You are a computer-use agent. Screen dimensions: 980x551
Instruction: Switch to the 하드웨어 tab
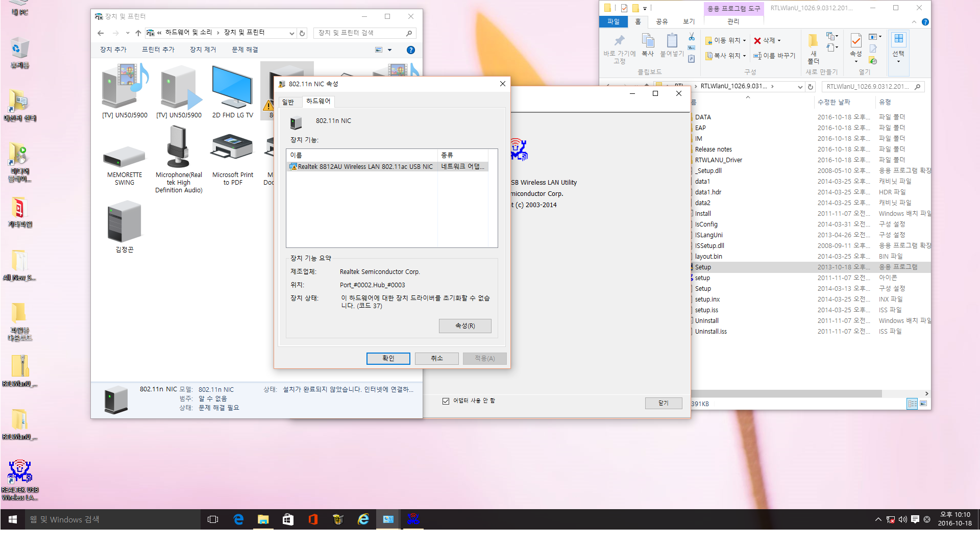(x=318, y=102)
